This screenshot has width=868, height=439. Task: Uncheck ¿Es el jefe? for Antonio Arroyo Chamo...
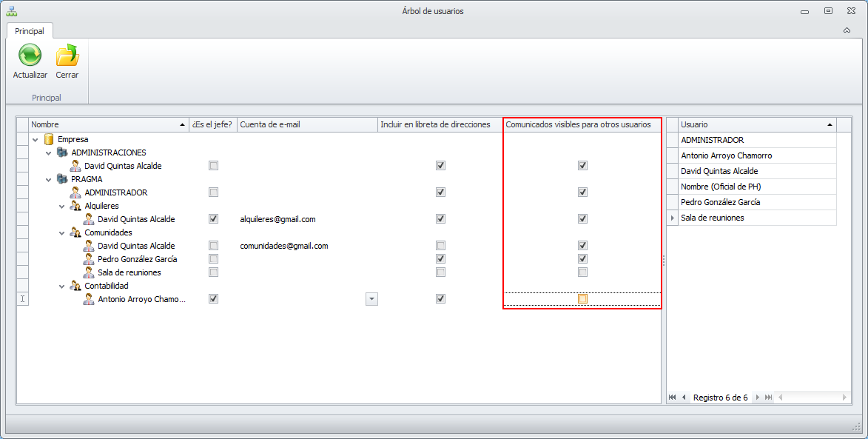tap(213, 298)
